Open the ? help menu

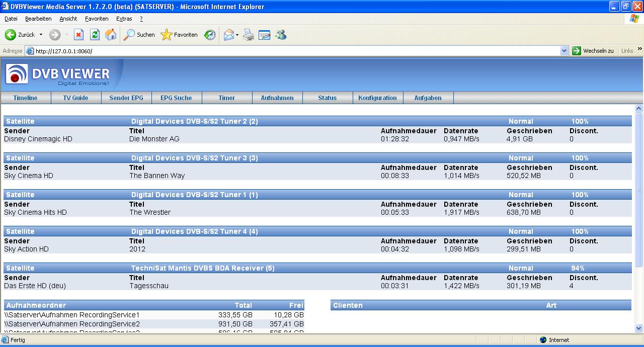[141, 19]
